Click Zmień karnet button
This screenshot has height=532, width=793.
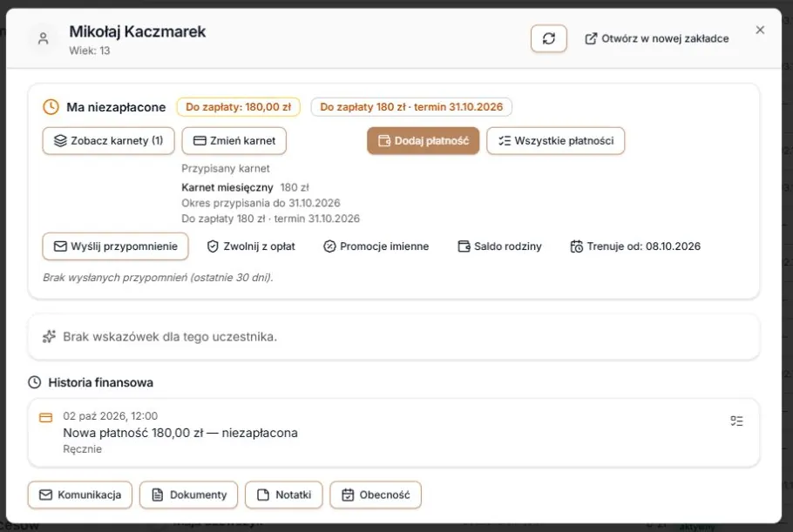(234, 140)
